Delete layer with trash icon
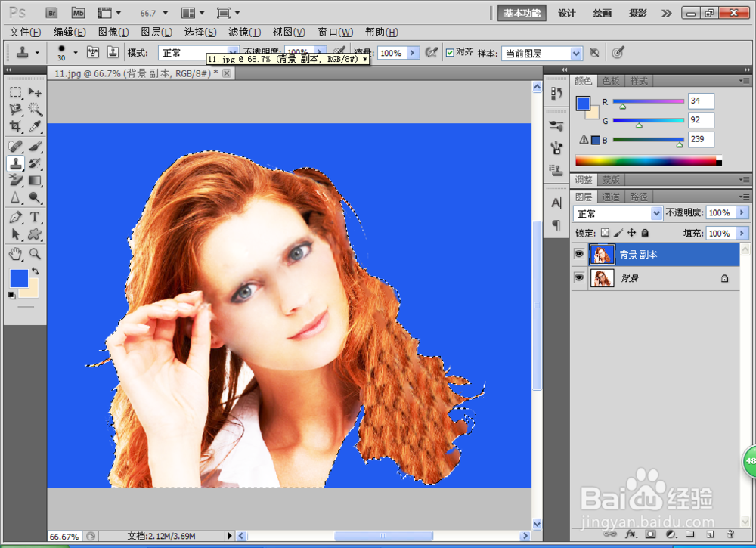 [730, 534]
